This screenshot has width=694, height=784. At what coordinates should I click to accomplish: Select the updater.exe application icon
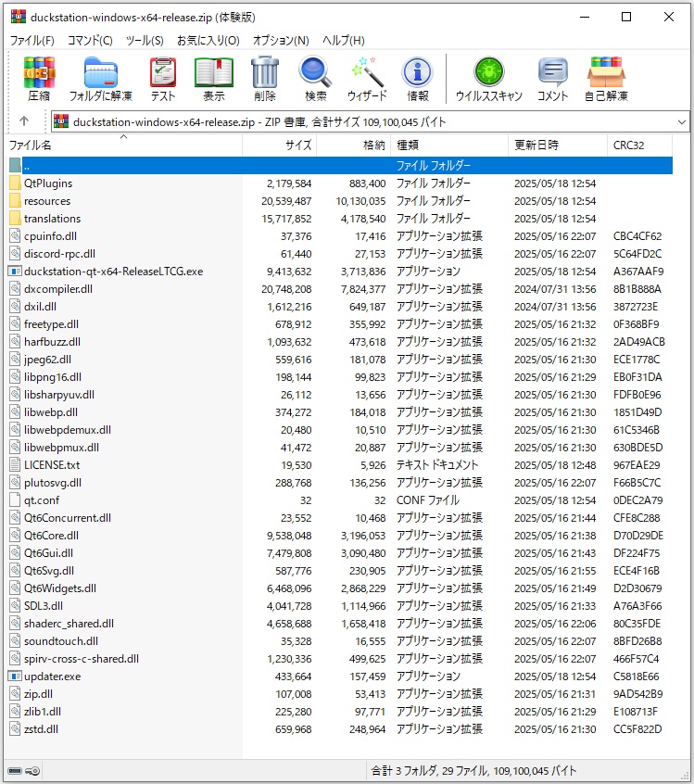tap(15, 676)
